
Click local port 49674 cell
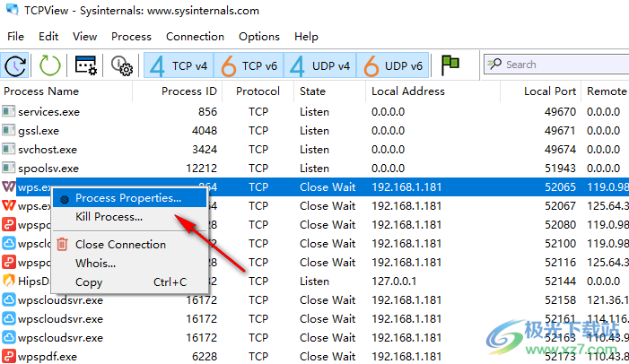tap(560, 150)
